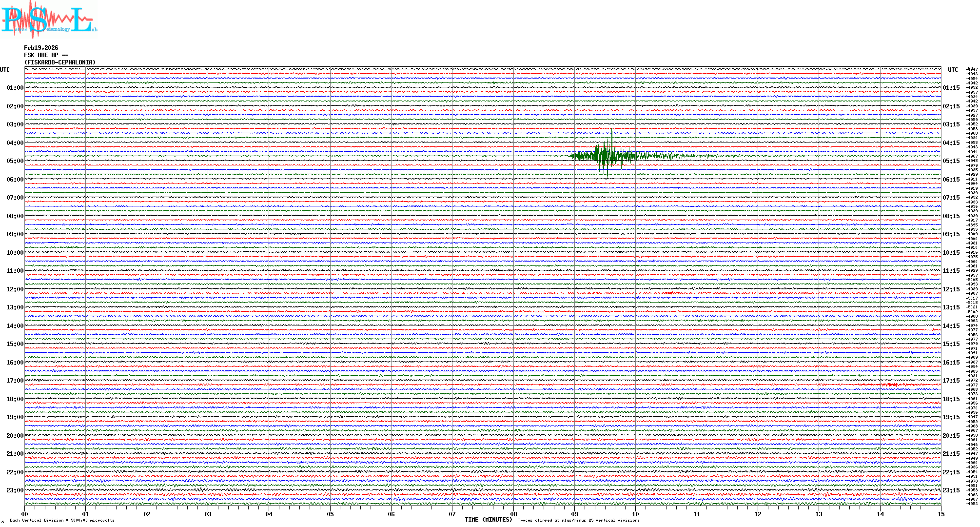Click the UTC label at top left
The height and width of the screenshot is (527, 980).
pyautogui.click(x=5, y=70)
